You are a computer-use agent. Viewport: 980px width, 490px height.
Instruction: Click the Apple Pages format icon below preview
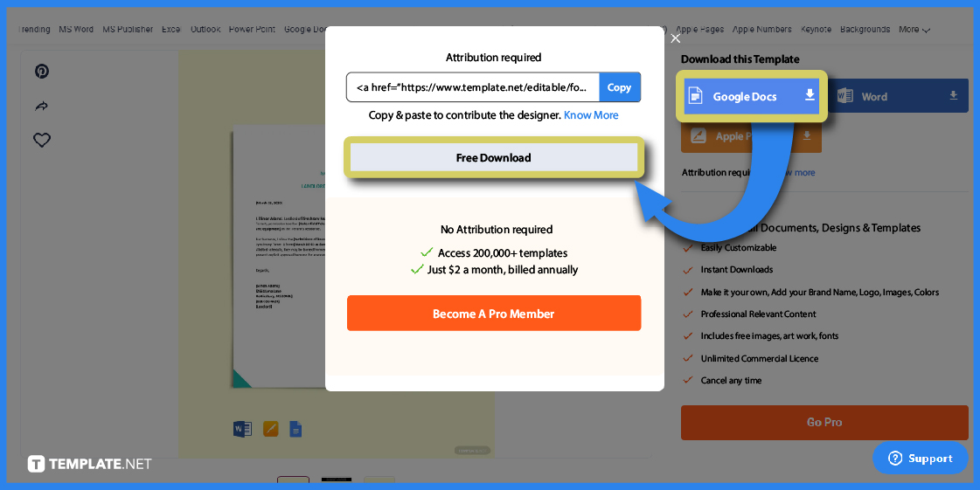click(271, 429)
